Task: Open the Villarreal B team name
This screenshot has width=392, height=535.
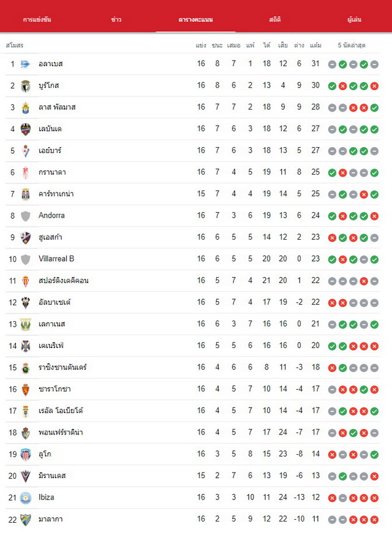Action: tap(56, 259)
